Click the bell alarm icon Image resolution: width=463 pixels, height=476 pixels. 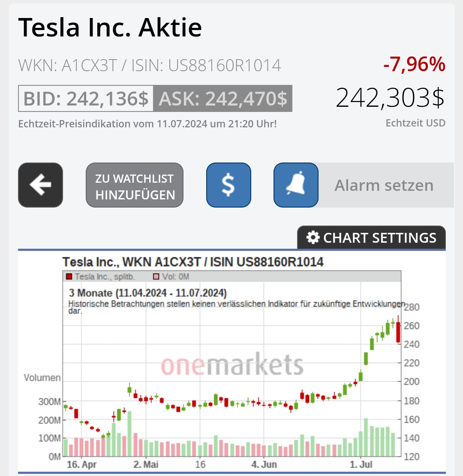(296, 185)
